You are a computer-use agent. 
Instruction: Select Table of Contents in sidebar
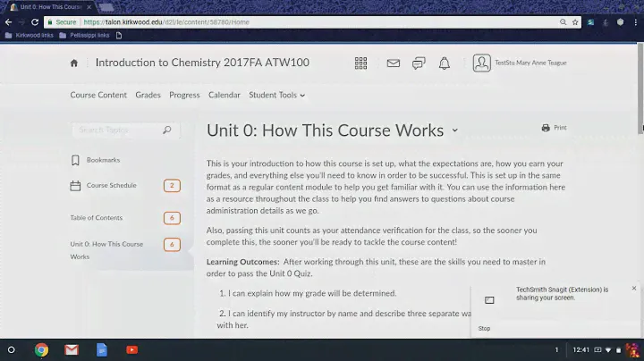coord(97,218)
